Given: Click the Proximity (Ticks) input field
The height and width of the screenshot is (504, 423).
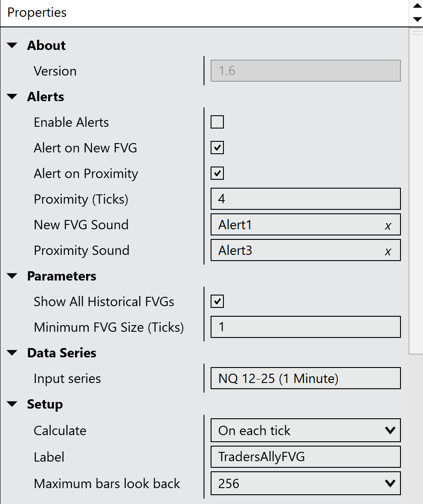Looking at the screenshot, I should click(306, 199).
